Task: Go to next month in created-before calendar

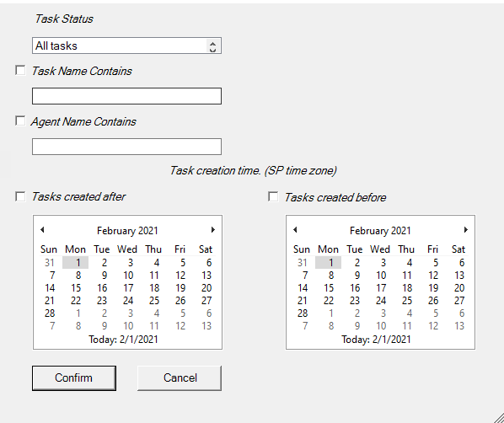Action: [x=466, y=230]
